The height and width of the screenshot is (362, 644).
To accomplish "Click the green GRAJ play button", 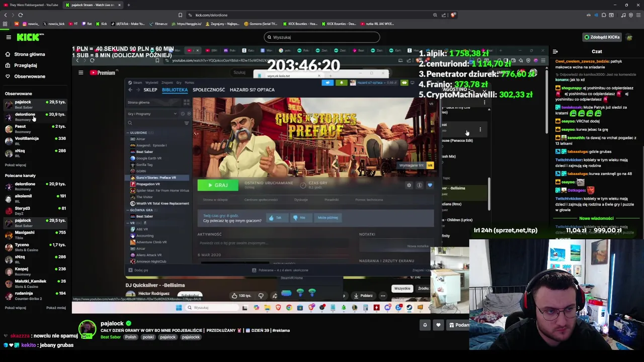I will [218, 185].
